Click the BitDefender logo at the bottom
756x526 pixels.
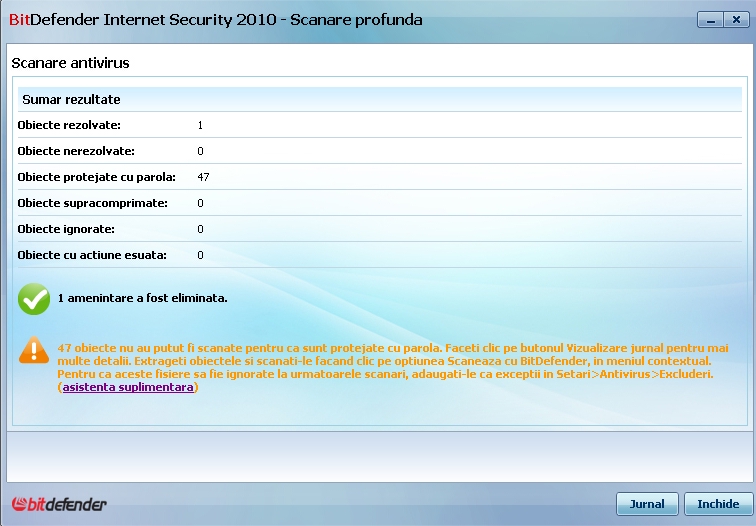coord(59,504)
